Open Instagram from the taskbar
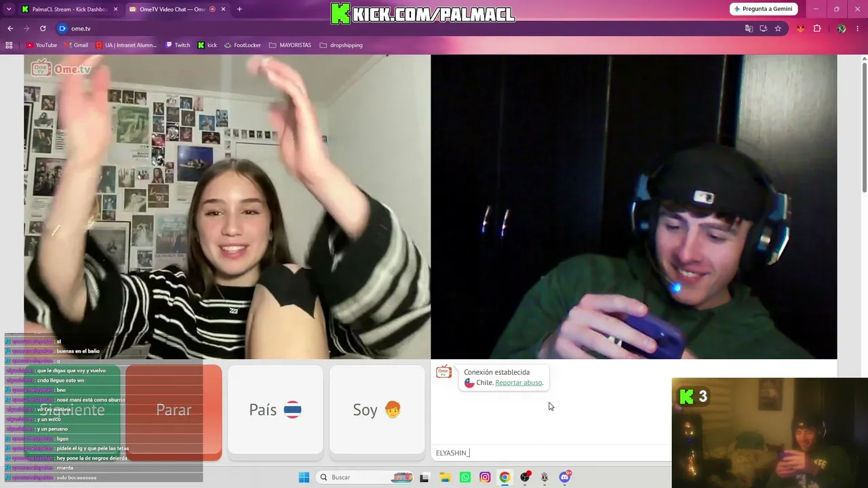 [485, 477]
